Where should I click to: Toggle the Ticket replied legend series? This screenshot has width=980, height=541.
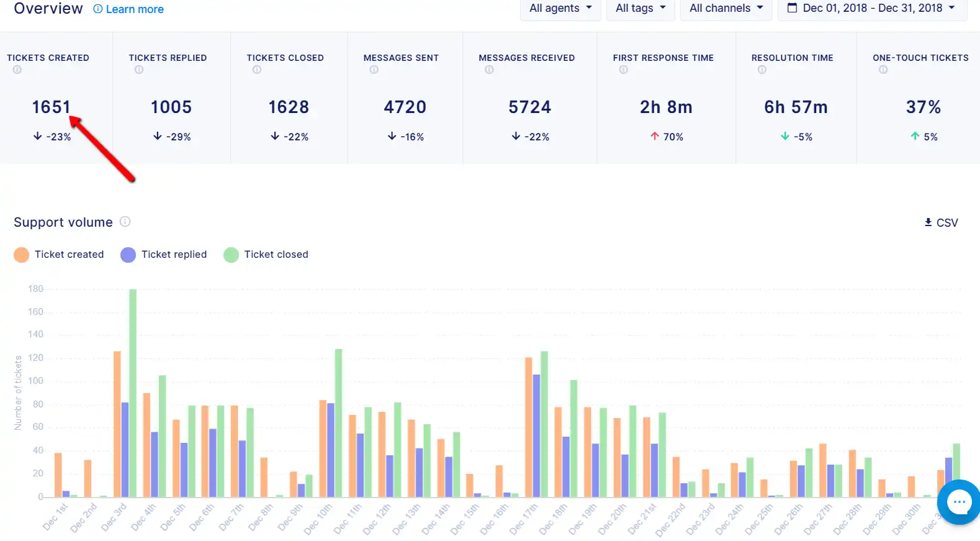pos(164,255)
